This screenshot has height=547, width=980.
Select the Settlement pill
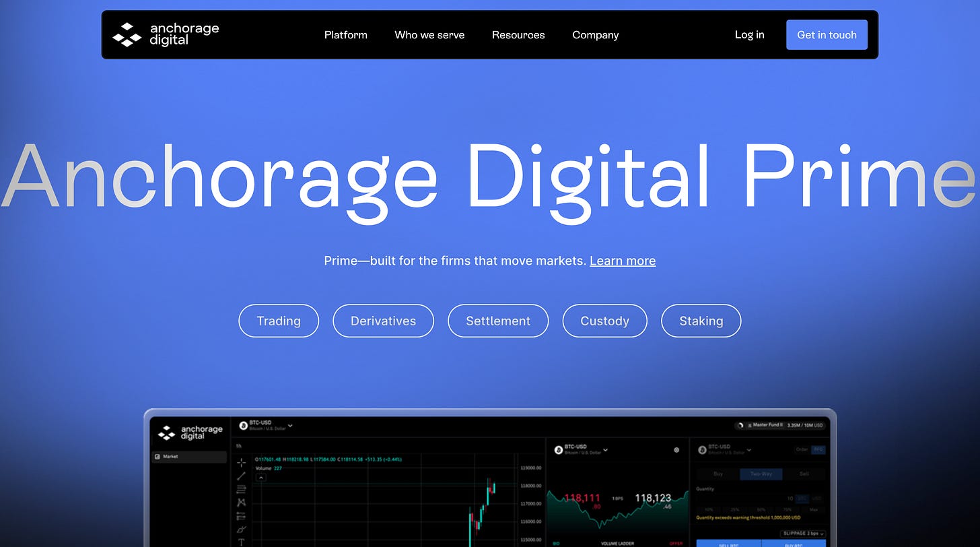pos(498,321)
